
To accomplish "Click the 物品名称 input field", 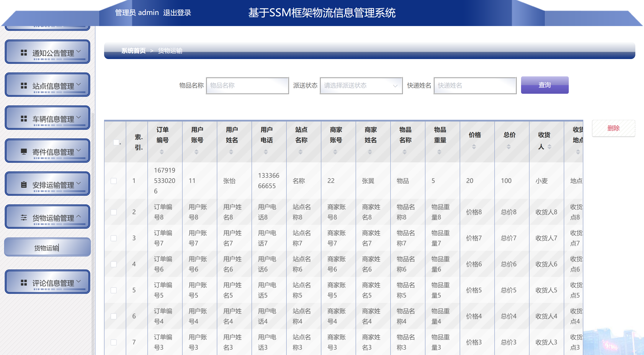I will click(247, 85).
